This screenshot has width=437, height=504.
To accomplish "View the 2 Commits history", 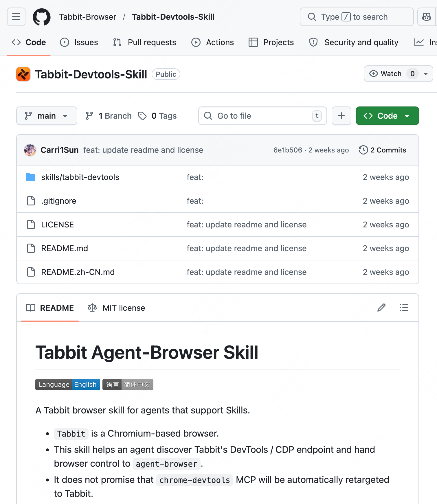I will 383,150.
